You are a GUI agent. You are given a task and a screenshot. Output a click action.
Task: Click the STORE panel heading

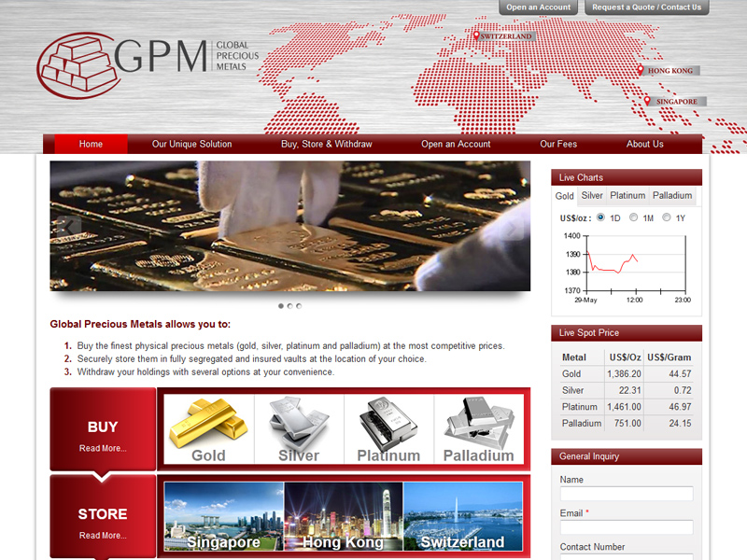tap(103, 514)
